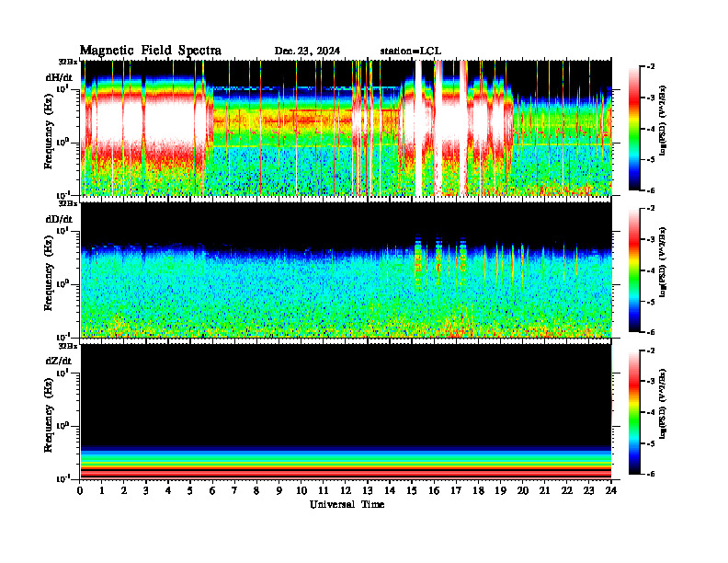Screen dimensions: 728x563
Task: Click the "-2" tick on dH/dt color scale
Action: [651, 67]
